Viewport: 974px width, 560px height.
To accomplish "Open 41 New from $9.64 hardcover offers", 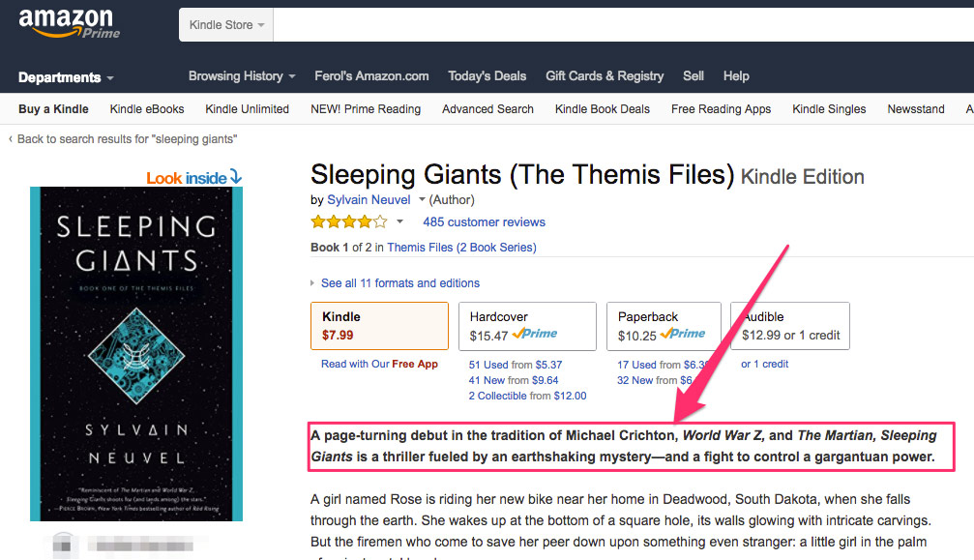I will tap(513, 380).
